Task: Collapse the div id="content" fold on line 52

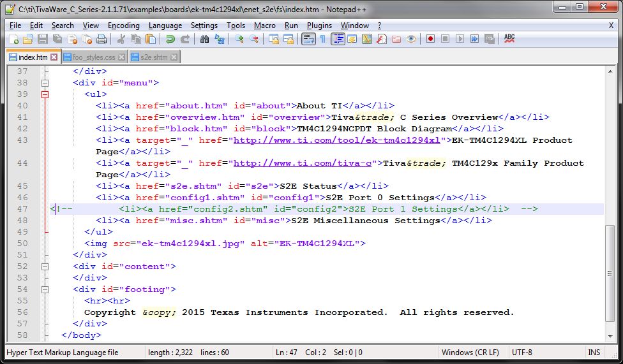Action: 45,266
